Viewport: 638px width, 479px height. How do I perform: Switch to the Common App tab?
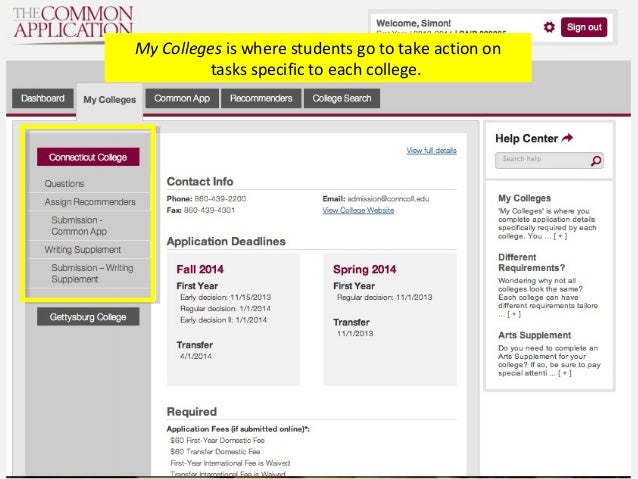click(x=181, y=99)
